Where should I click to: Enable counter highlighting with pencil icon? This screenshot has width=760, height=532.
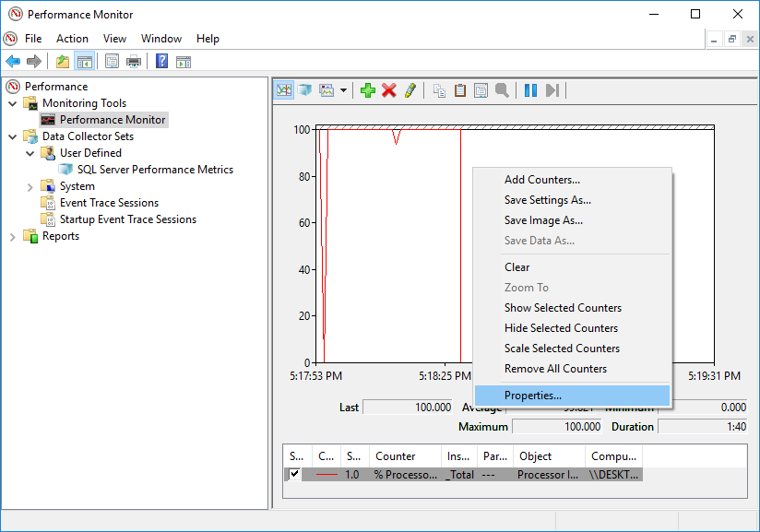[x=410, y=89]
